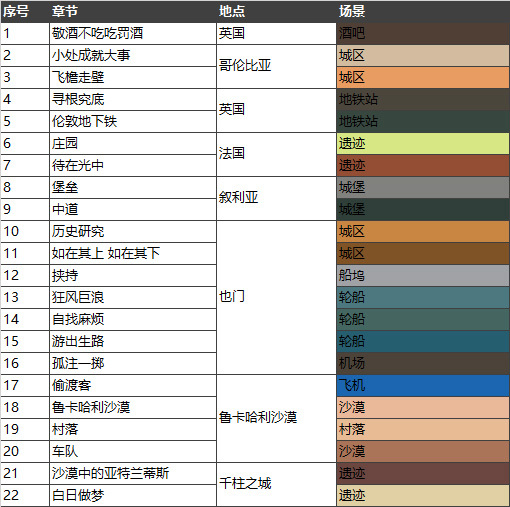Click the brown 城区 scene cell in row 11
Screen dimensions: 510x507
coord(423,253)
